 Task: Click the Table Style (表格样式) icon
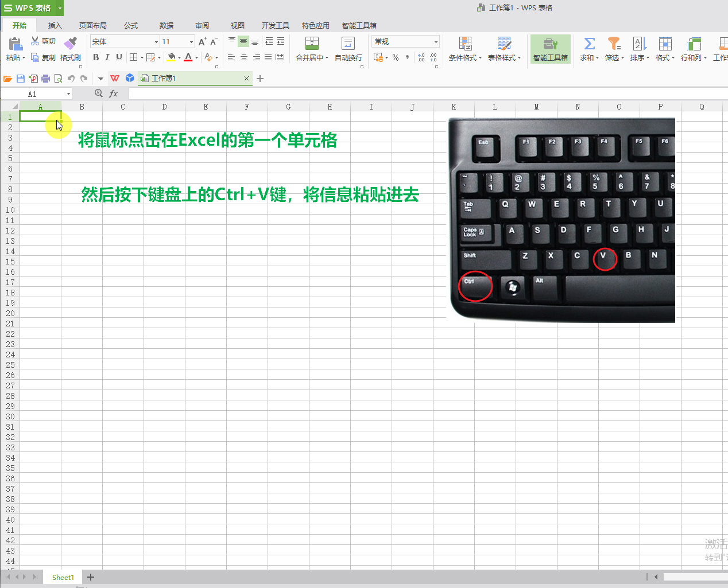coord(504,44)
